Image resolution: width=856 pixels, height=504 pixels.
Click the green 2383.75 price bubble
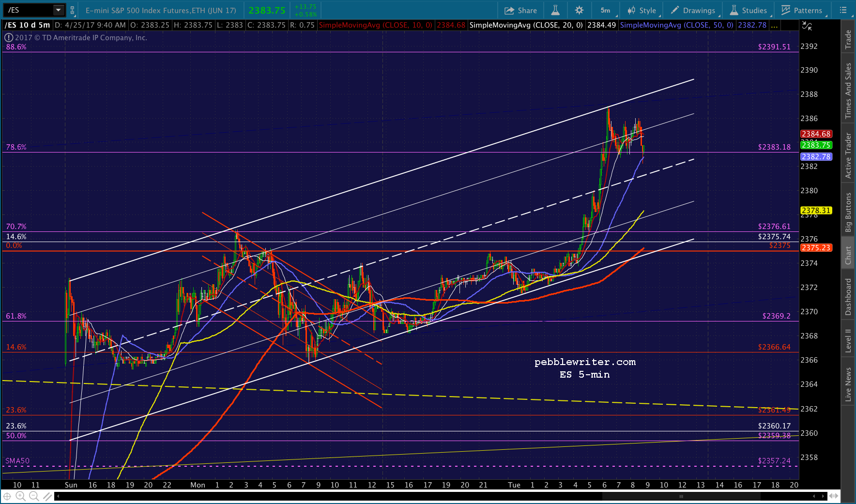pos(816,145)
